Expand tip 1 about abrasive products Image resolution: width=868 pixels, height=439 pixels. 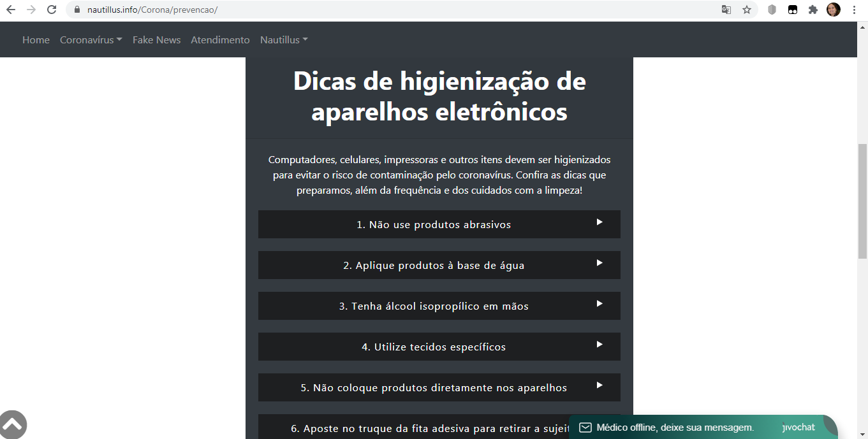click(x=439, y=224)
